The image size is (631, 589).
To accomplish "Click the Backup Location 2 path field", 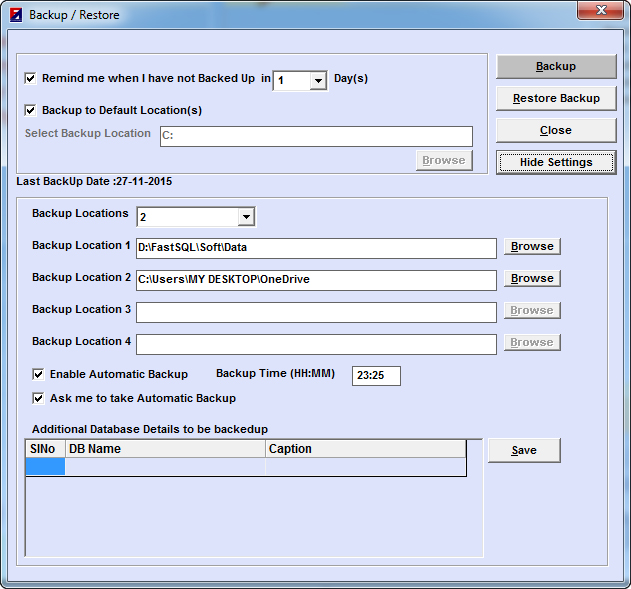I will [316, 280].
